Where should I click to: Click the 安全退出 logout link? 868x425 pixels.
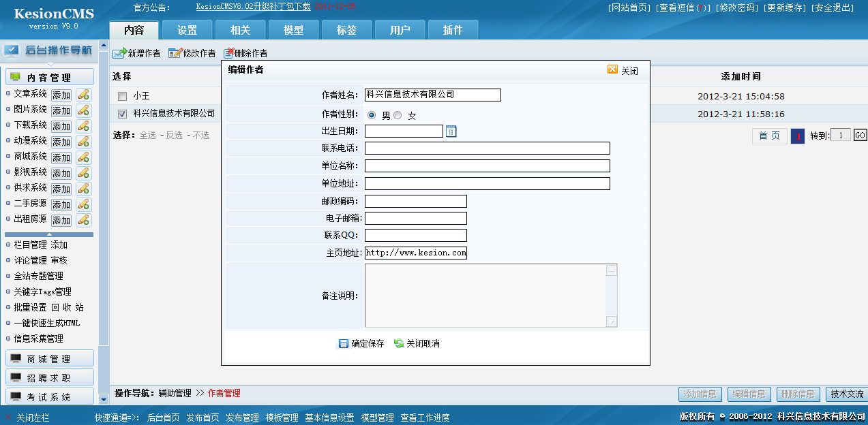(x=832, y=7)
